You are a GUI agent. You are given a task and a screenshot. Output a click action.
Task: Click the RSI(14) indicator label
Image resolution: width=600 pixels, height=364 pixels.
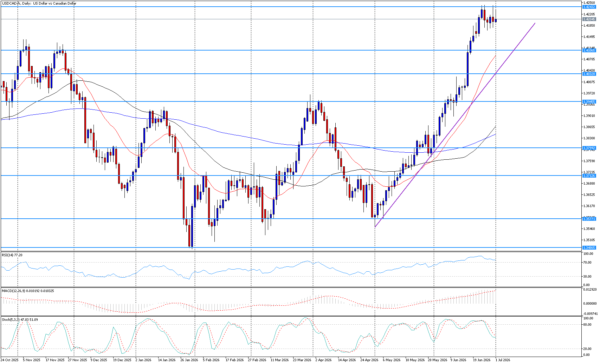coord(12,255)
